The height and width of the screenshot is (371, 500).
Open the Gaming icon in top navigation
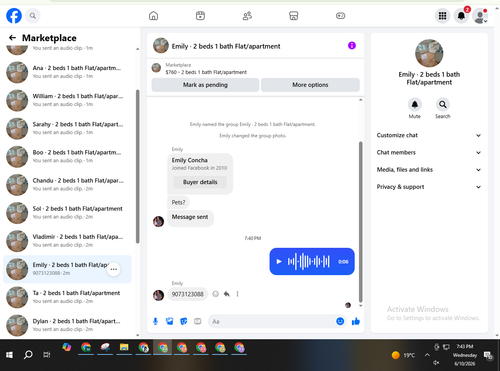point(340,16)
